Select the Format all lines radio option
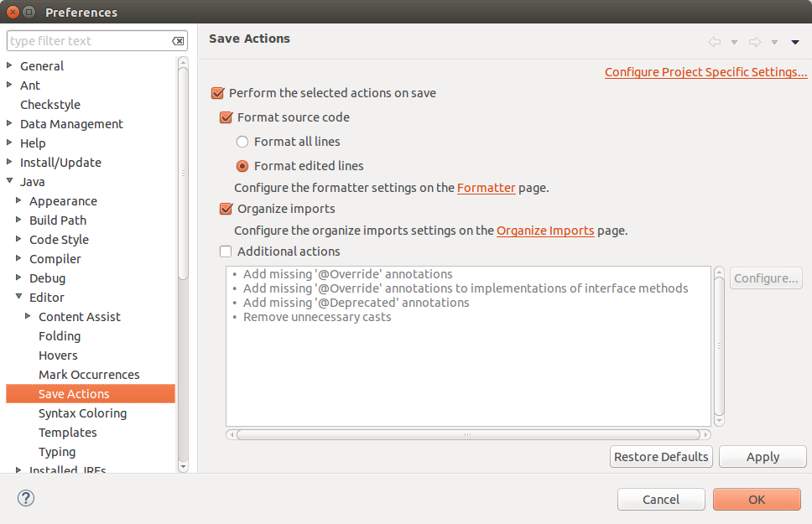This screenshot has width=812, height=524. pos(242,142)
